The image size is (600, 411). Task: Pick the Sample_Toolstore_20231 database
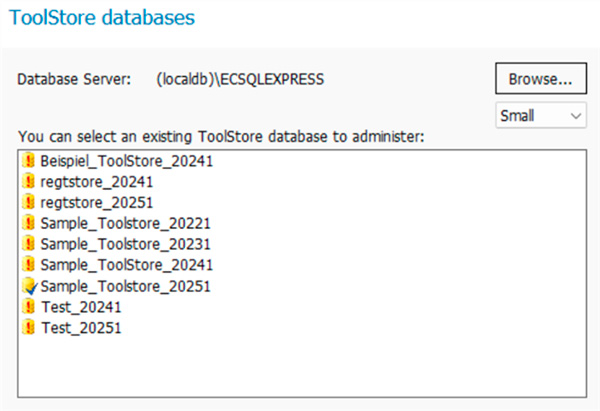pos(125,244)
